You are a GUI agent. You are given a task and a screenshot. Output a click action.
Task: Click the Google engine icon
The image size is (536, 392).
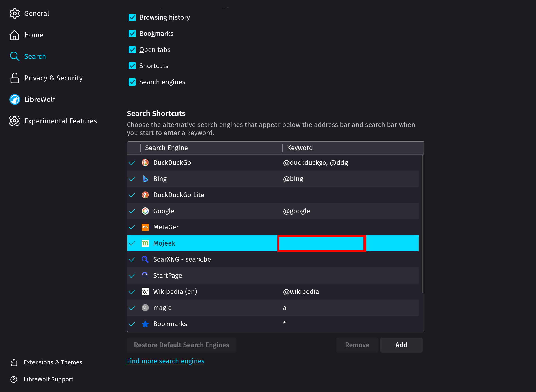(145, 211)
